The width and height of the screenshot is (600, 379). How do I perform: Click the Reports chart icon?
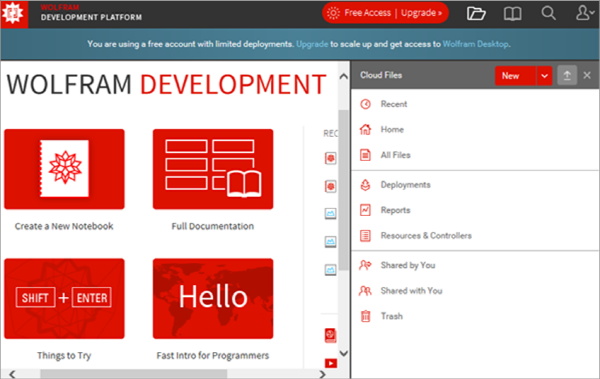[365, 210]
